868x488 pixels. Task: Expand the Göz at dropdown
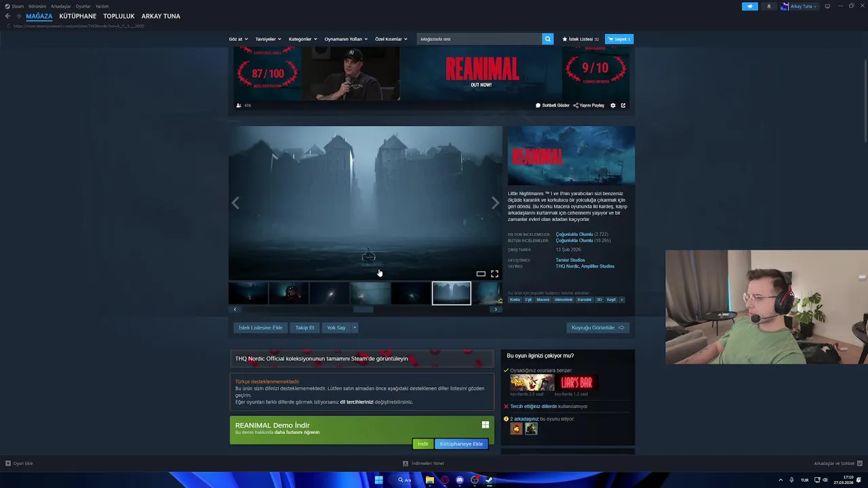238,39
